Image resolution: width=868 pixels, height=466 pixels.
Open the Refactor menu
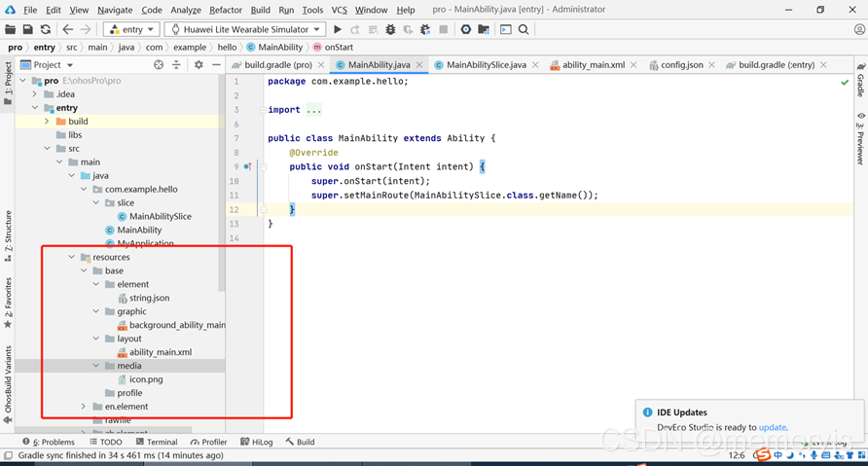(x=226, y=10)
